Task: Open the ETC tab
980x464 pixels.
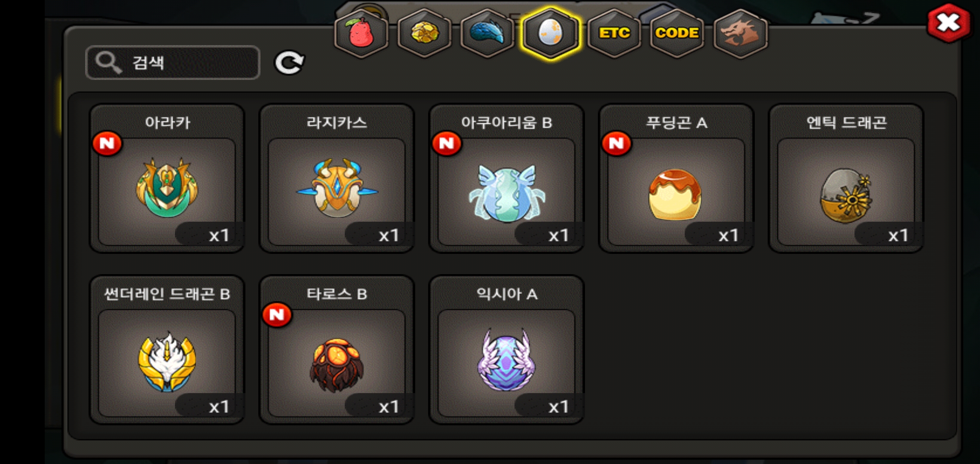Action: (x=614, y=33)
